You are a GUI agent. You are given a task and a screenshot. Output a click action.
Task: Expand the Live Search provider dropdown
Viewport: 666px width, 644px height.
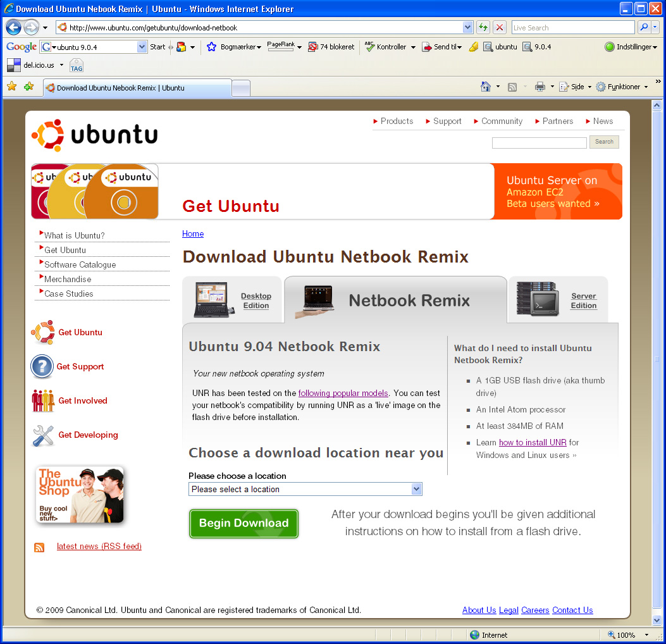click(655, 28)
